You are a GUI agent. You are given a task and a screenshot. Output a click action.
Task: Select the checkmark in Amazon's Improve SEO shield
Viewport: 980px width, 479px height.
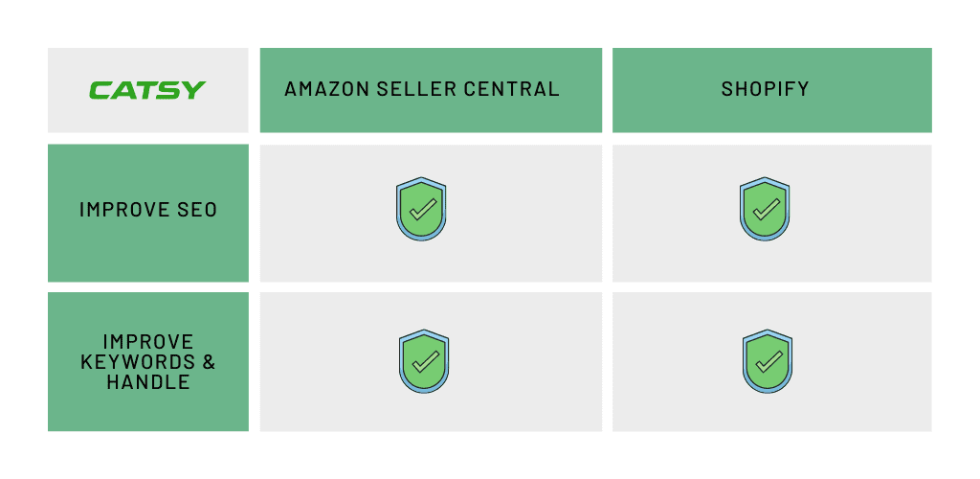click(423, 210)
